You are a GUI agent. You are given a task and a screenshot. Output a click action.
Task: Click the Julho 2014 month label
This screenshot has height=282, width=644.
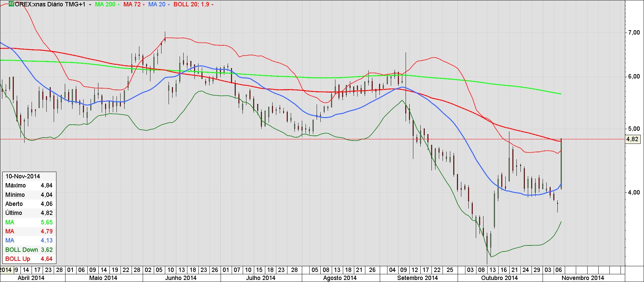click(261, 278)
